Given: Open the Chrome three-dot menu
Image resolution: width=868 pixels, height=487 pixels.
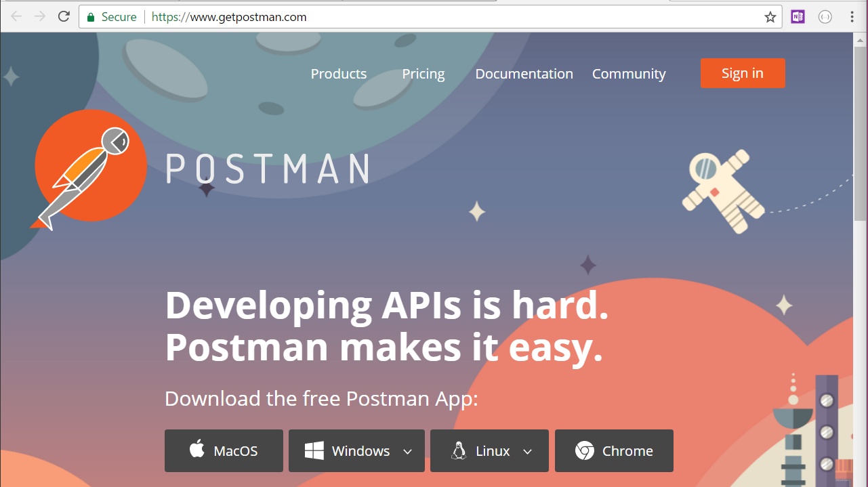Looking at the screenshot, I should tap(852, 17).
